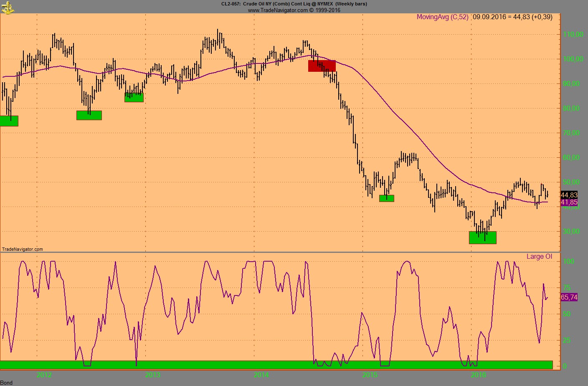Select the large green box at 2016 low
This screenshot has height=386, width=588.
coord(482,237)
